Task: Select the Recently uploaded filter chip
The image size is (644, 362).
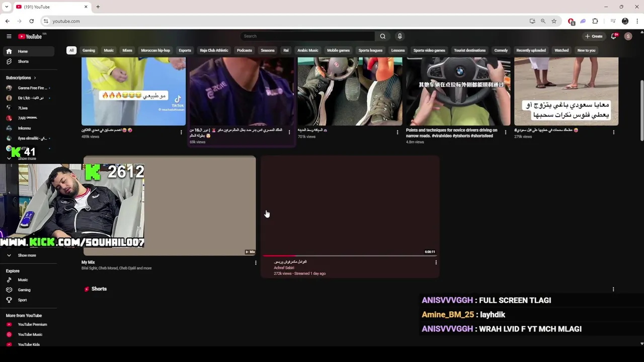Action: point(531,50)
